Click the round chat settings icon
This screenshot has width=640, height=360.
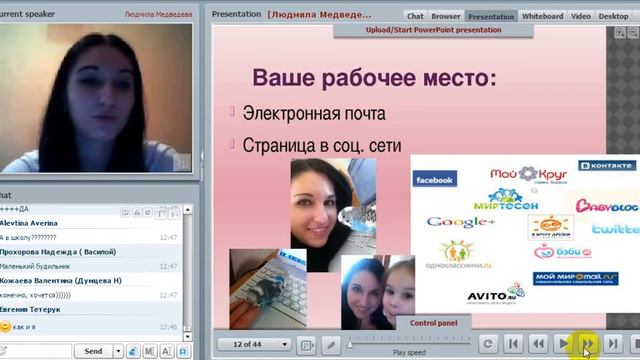pyautogui.click(x=148, y=213)
